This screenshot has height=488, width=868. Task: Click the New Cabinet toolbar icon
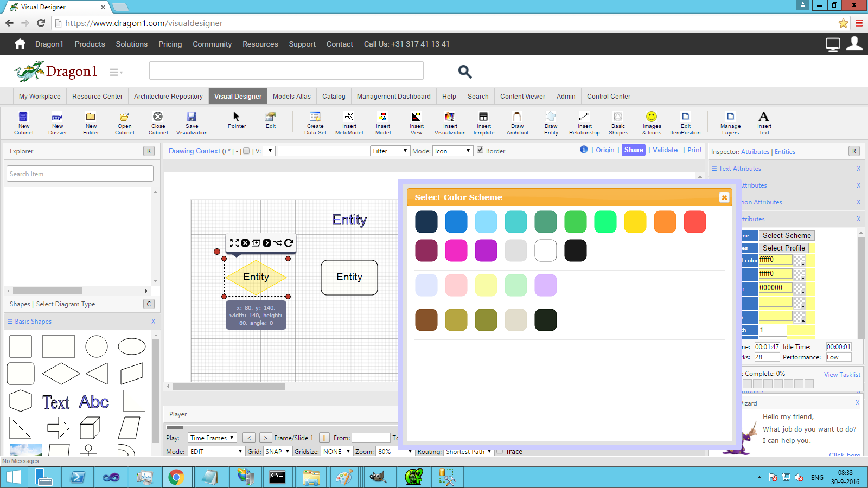(23, 123)
